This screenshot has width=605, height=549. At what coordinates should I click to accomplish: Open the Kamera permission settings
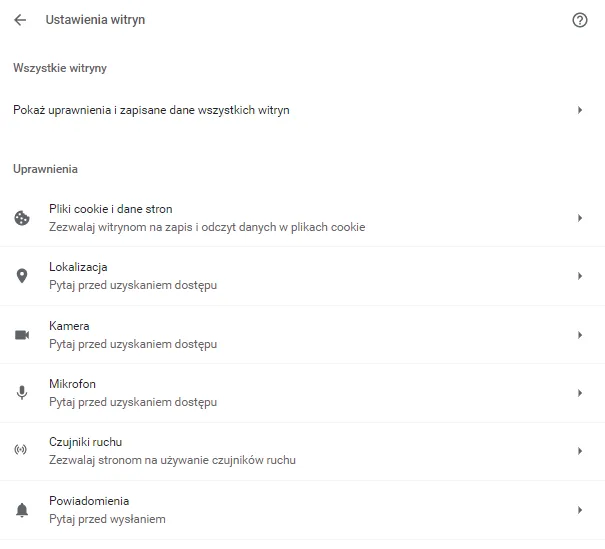tap(69, 326)
